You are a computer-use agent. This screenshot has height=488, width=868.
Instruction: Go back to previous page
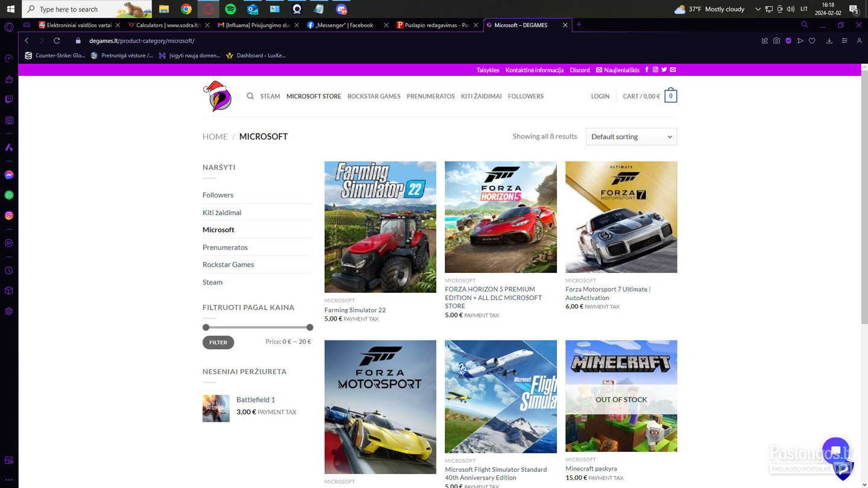pyautogui.click(x=27, y=40)
